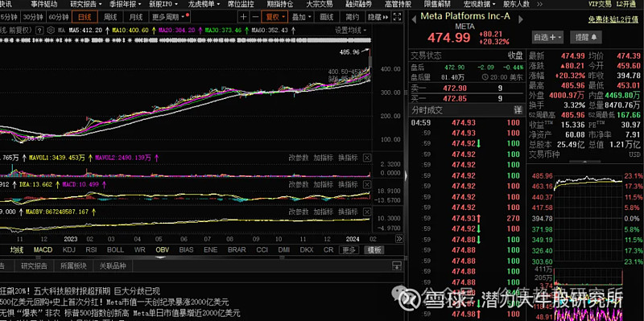Jump to latest date double-arrow

(398, 239)
